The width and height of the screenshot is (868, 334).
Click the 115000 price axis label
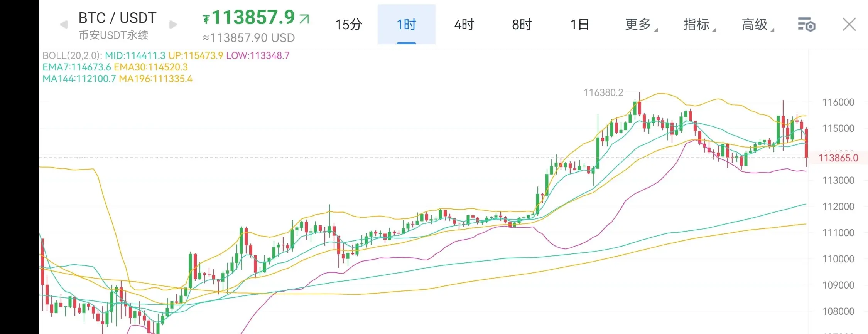point(838,128)
